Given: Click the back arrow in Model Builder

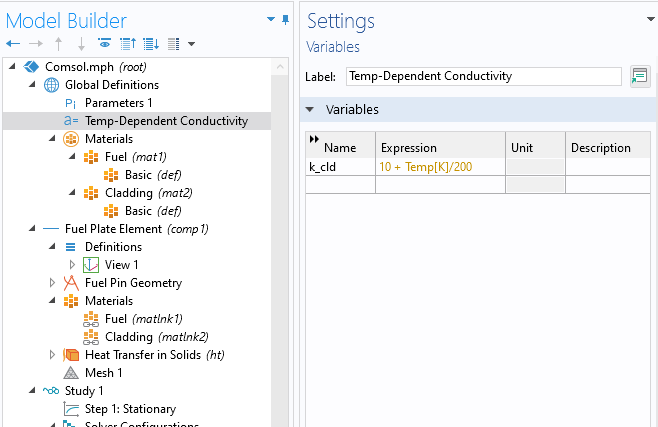Looking at the screenshot, I should coord(13,43).
